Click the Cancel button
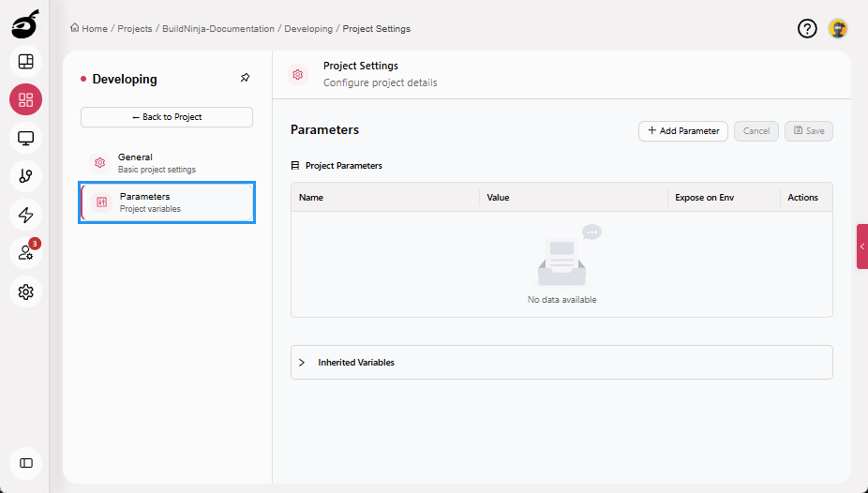This screenshot has width=868, height=493. pyautogui.click(x=756, y=131)
